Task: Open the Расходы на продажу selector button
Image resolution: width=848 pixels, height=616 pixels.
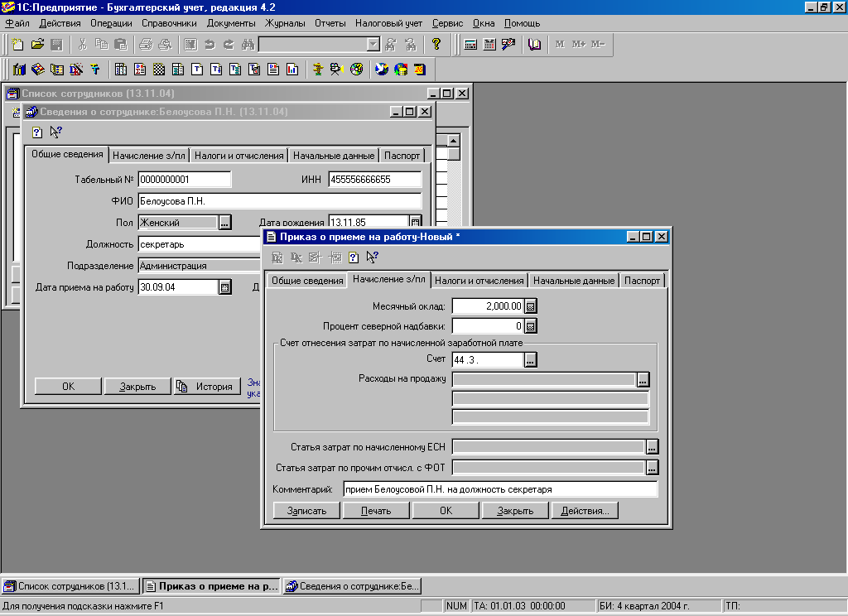Action: click(643, 380)
